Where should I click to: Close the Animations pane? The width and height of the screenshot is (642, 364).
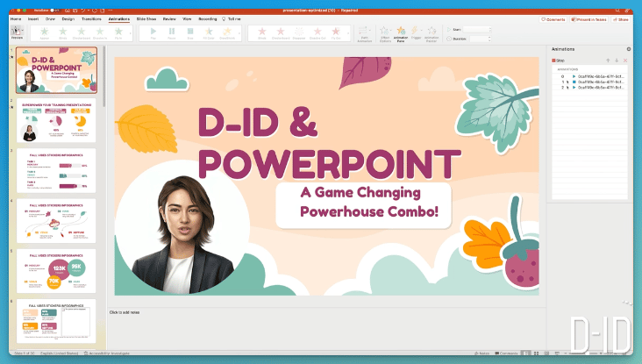tap(628, 49)
